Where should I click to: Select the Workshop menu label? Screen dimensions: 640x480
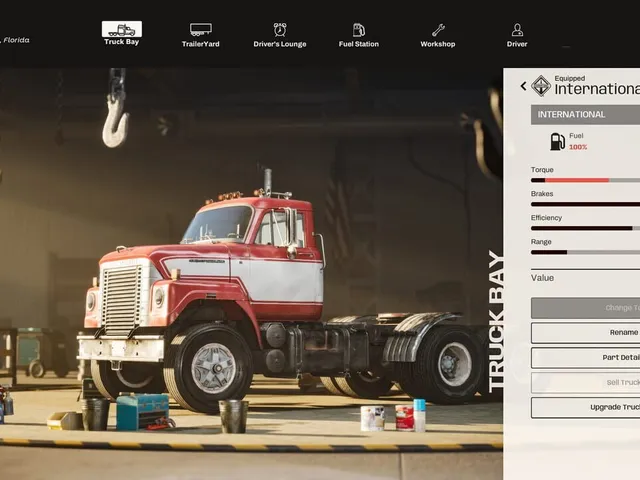pyautogui.click(x=438, y=44)
